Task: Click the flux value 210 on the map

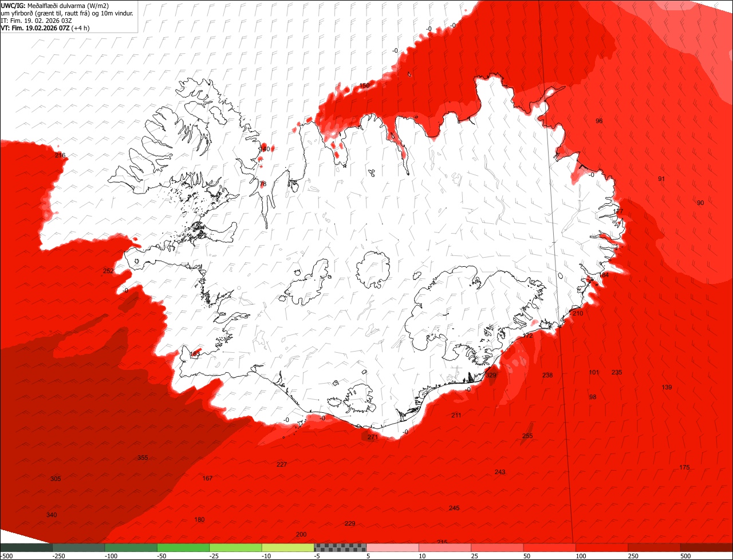Action: pos(578,313)
